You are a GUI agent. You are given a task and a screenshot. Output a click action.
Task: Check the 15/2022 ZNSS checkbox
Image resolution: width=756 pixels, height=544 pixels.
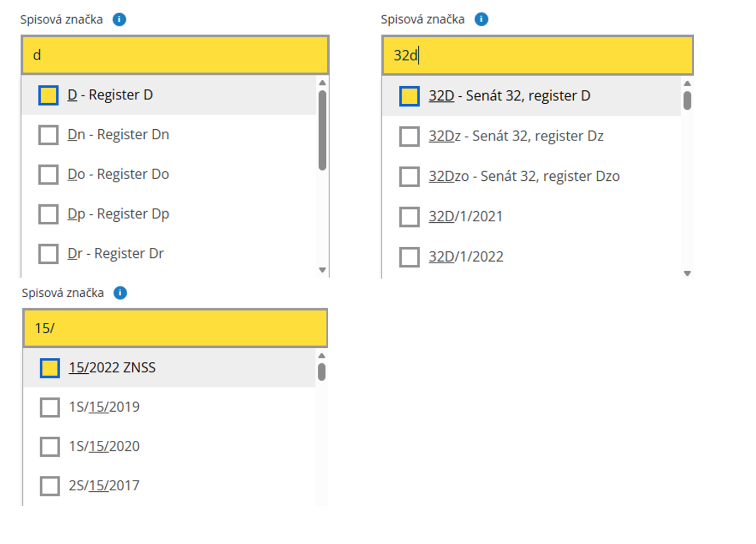click(x=50, y=368)
